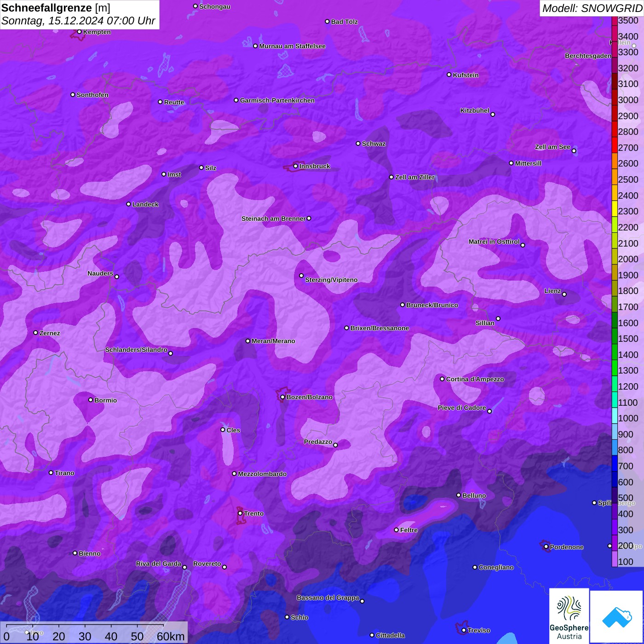The width and height of the screenshot is (644, 644).
Task: Click the GeoSphere Austria logo
Action: click(569, 616)
